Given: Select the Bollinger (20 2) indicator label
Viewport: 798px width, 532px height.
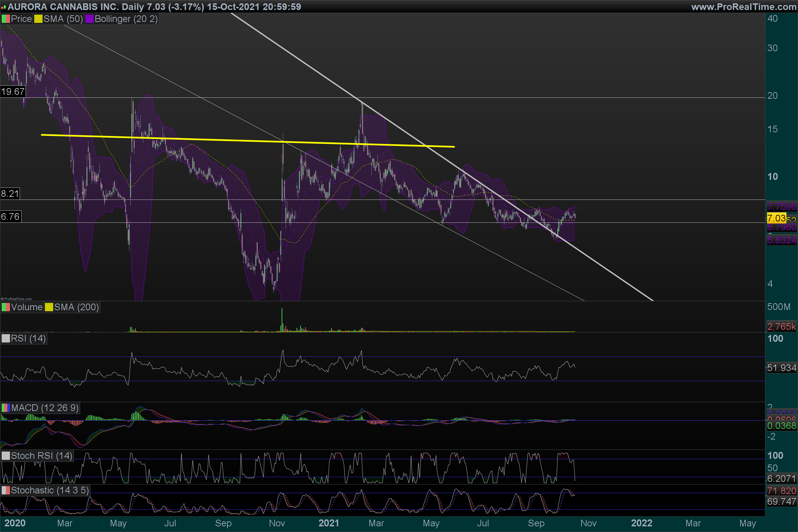Looking at the screenshot, I should coord(126,19).
